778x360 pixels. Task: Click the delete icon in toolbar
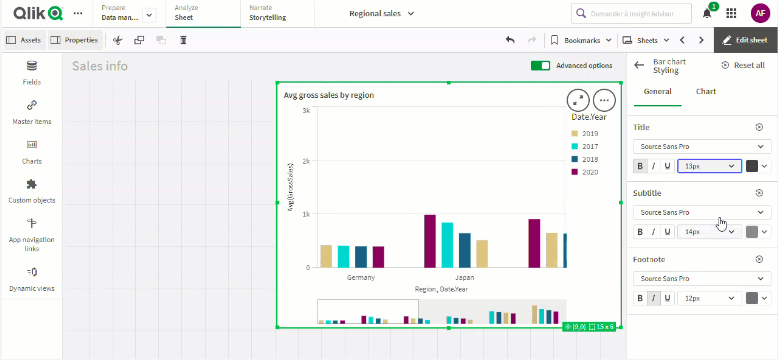[183, 40]
